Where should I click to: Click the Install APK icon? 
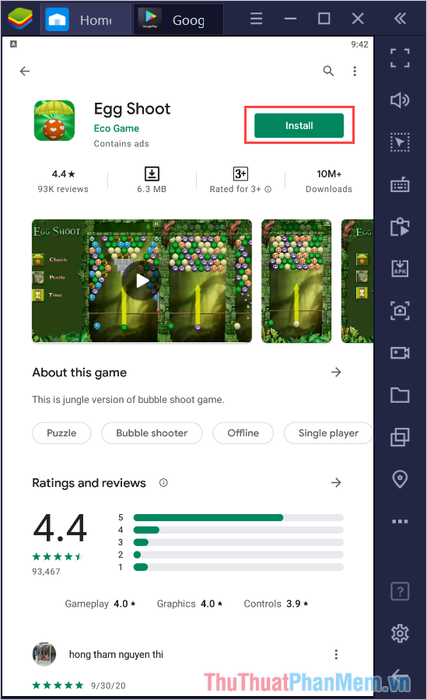tap(400, 268)
